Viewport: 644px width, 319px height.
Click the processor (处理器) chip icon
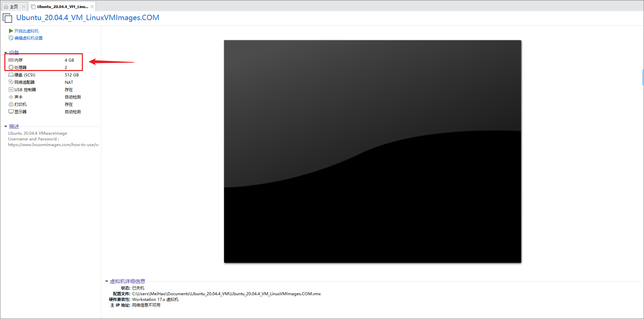(11, 68)
